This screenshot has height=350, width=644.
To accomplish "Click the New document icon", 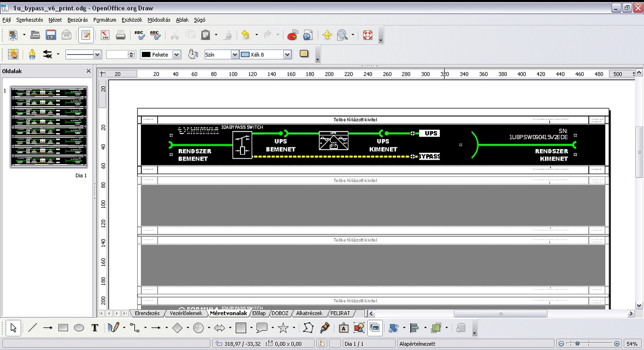I will [13, 35].
